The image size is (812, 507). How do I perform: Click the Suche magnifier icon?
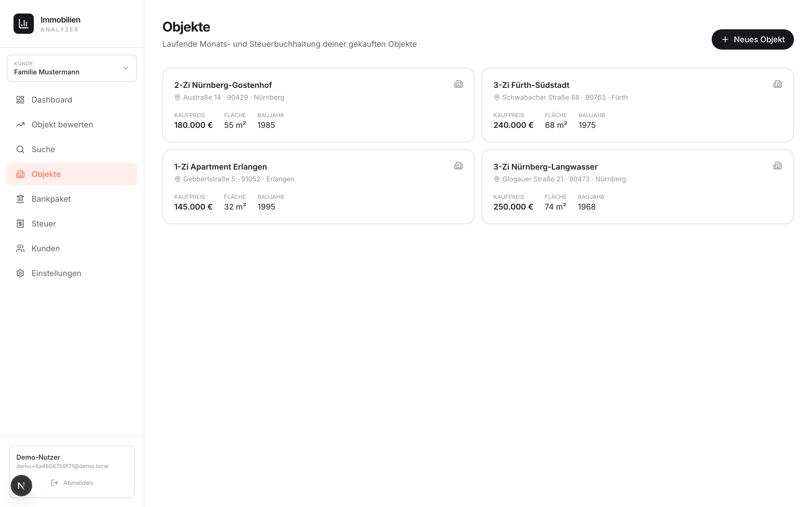(20, 149)
